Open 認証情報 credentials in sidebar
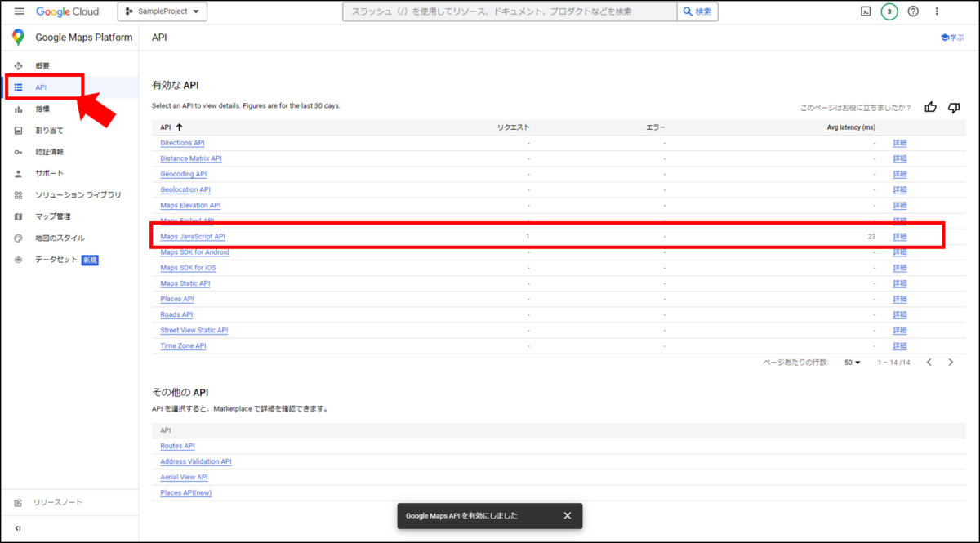 [x=49, y=152]
